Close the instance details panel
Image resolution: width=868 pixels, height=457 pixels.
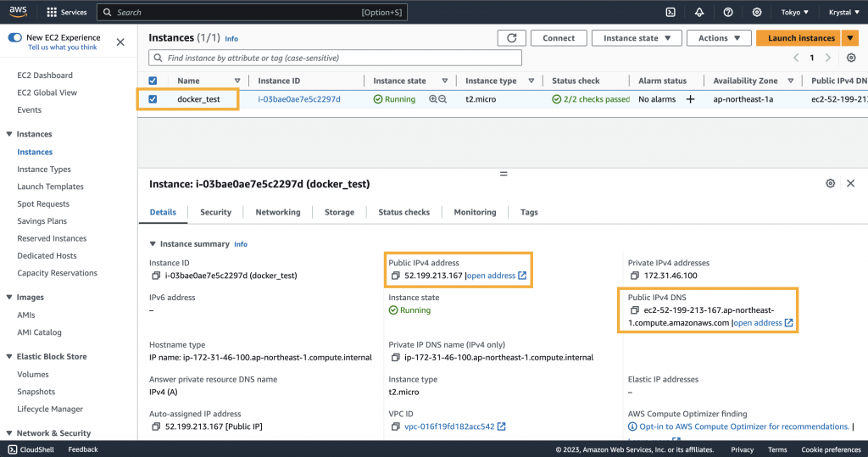[851, 183]
